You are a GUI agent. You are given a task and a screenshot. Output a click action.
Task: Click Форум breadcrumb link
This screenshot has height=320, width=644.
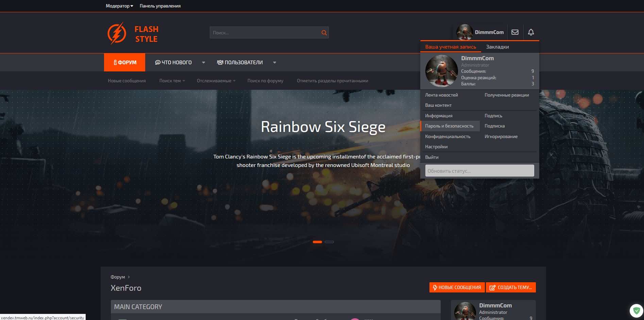118,277
